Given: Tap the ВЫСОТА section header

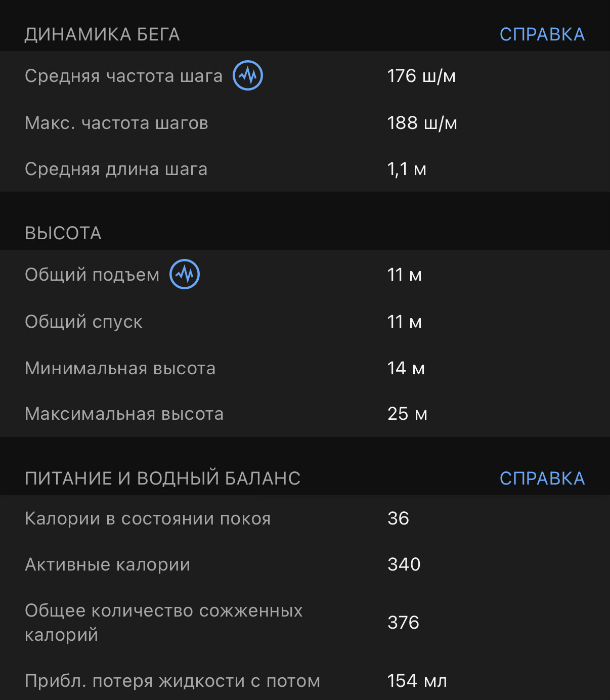Looking at the screenshot, I should [x=63, y=233].
